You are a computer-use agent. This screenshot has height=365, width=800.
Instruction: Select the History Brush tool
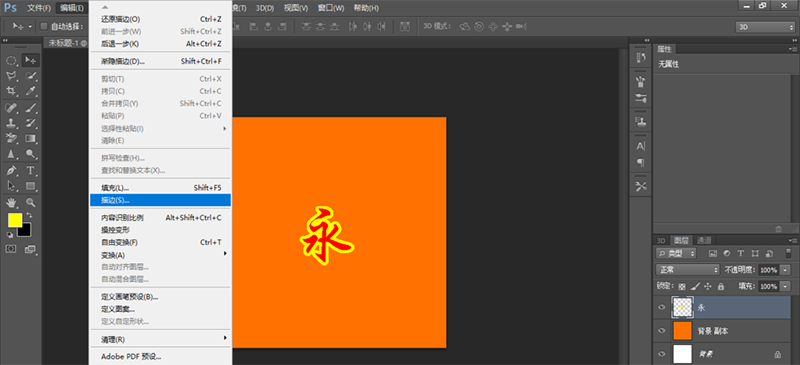[x=31, y=123]
